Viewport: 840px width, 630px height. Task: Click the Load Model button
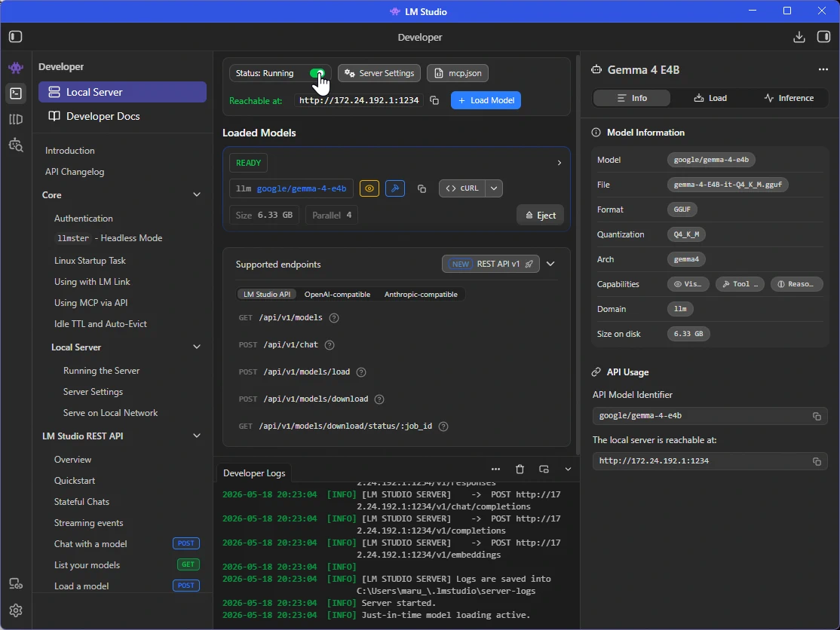486,101
